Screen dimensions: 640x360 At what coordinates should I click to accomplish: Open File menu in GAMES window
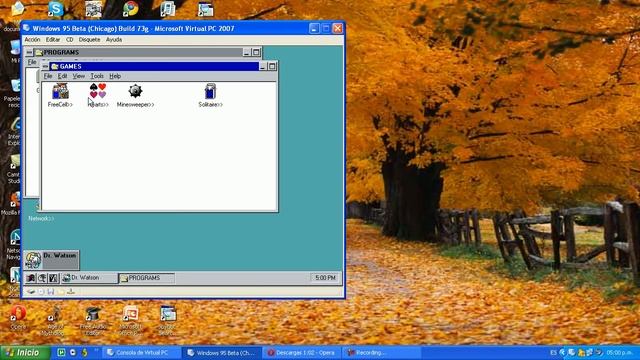pos(48,76)
